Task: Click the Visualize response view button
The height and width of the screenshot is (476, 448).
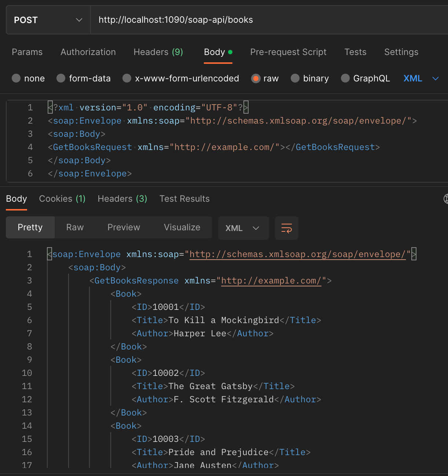Action: [x=182, y=227]
